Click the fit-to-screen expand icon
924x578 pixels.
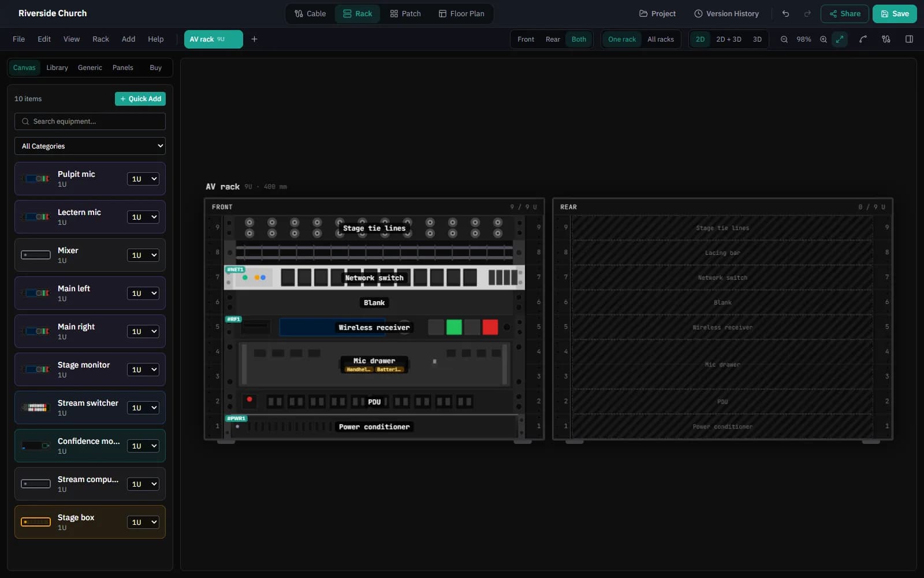[x=840, y=39]
